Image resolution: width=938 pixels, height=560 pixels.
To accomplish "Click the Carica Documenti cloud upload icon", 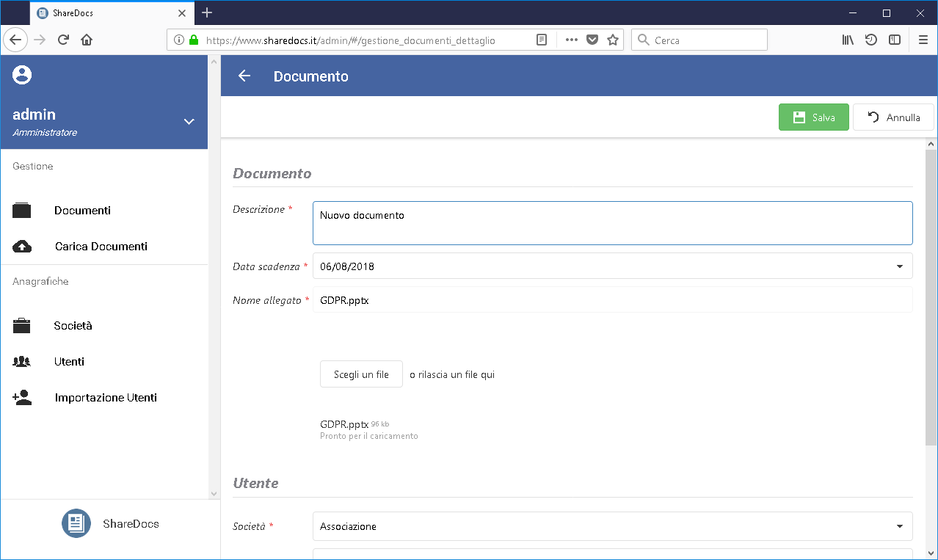I will click(22, 247).
